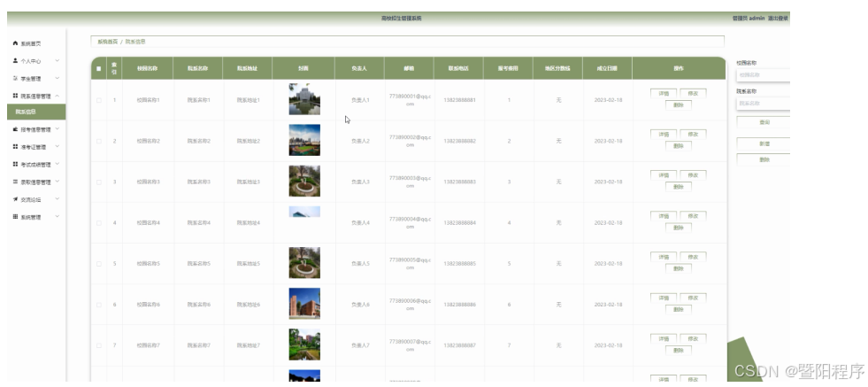This screenshot has height=387, width=868.
Task: Check the checkbox for row 校园名称4
Action: pyautogui.click(x=99, y=223)
